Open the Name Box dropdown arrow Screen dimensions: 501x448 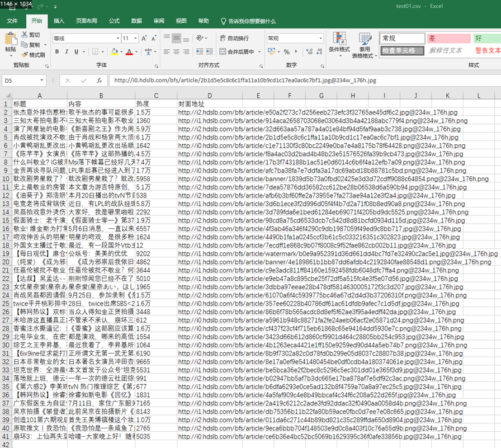point(41,80)
